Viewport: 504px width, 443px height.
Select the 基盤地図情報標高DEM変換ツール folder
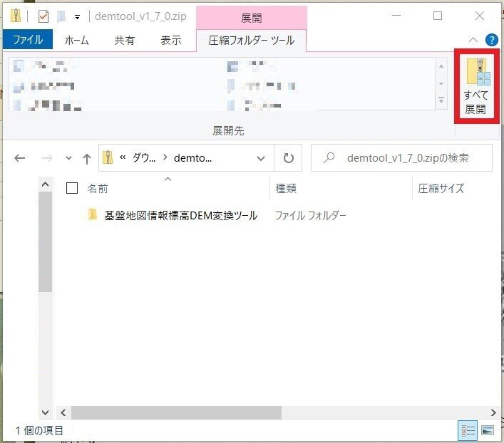click(180, 215)
